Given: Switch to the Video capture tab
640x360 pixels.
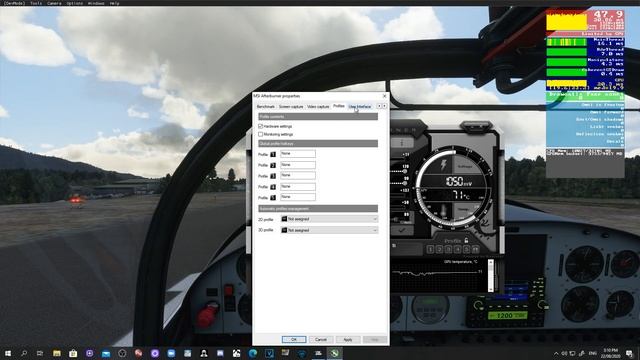Looking at the screenshot, I should click(318, 107).
